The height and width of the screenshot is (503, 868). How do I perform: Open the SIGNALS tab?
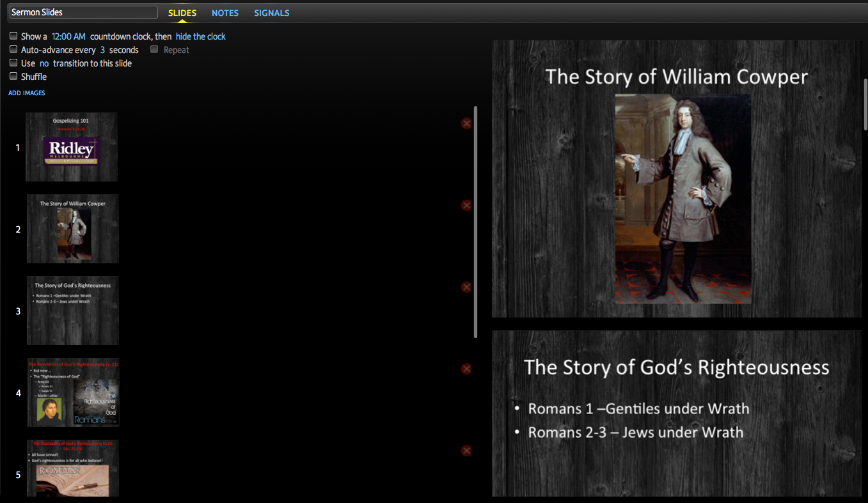(x=272, y=13)
